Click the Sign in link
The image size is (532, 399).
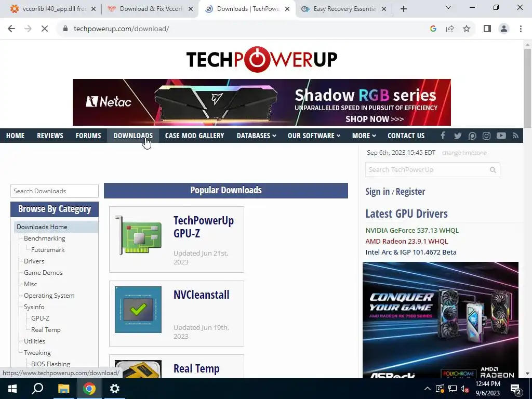point(377,192)
